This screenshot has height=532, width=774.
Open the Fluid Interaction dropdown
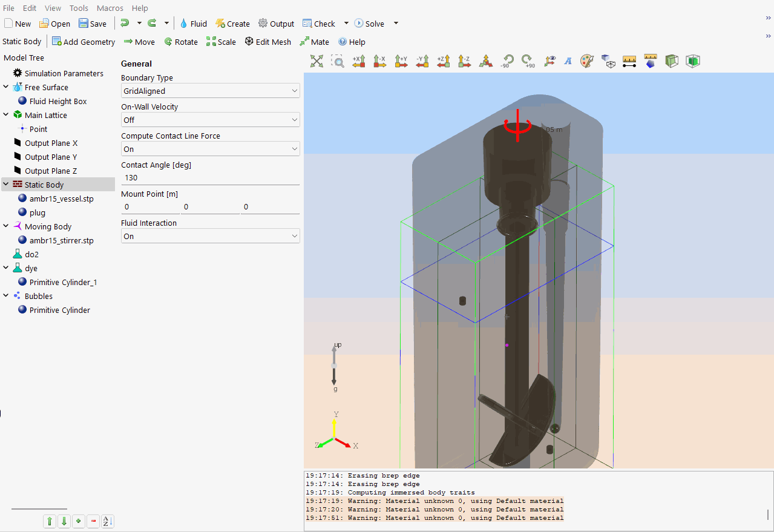coord(210,236)
